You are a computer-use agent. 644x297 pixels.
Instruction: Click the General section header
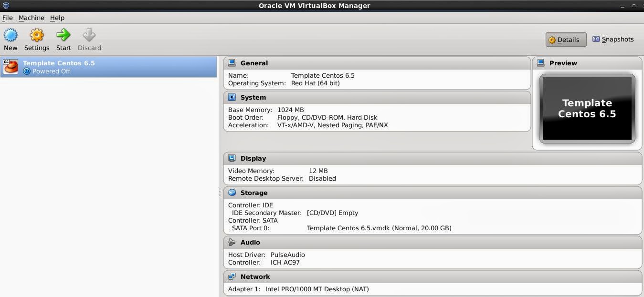point(377,63)
